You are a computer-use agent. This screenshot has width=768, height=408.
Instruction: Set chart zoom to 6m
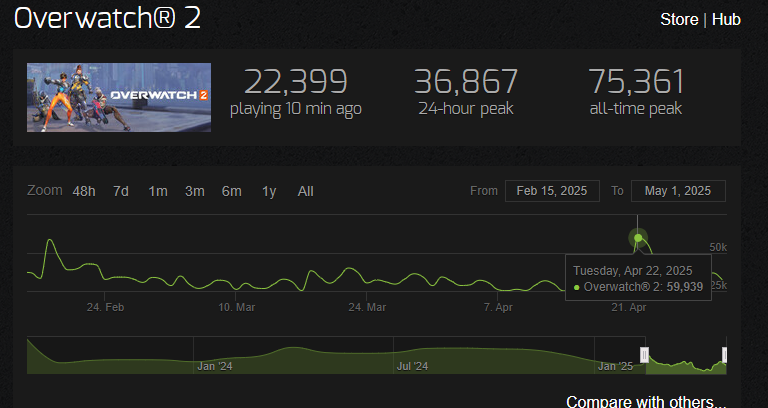click(232, 191)
